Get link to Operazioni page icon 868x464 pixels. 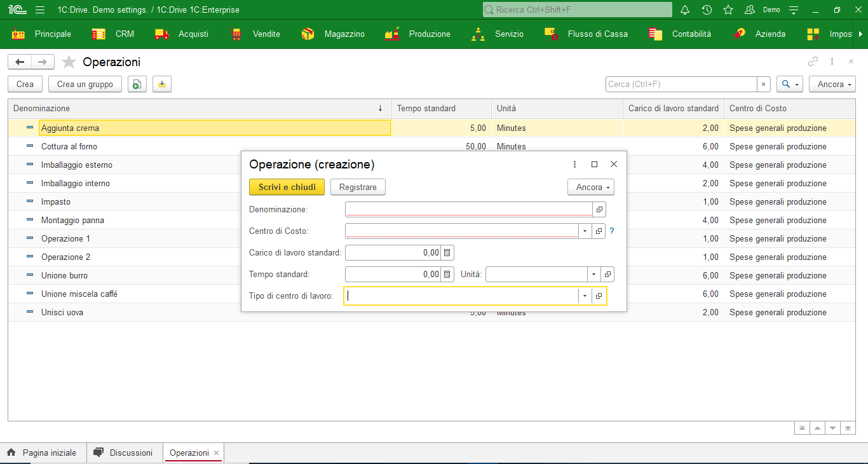click(813, 62)
